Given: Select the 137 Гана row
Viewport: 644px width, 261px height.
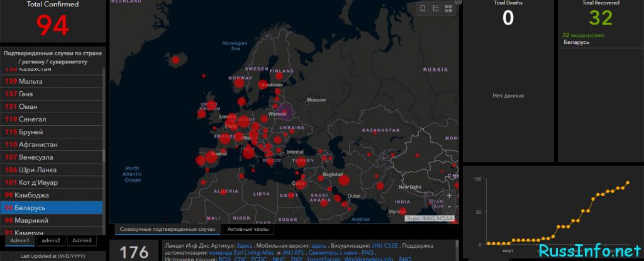Looking at the screenshot, I should [52, 94].
